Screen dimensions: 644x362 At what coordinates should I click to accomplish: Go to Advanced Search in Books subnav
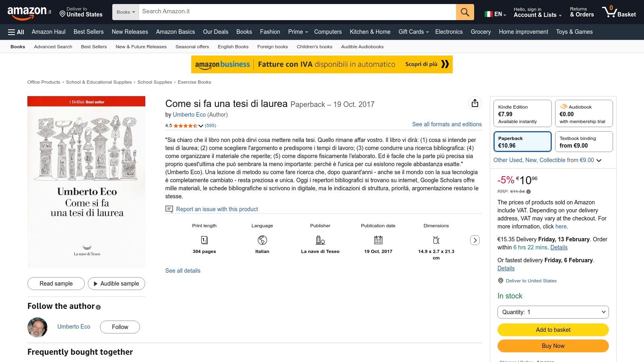[x=53, y=47]
